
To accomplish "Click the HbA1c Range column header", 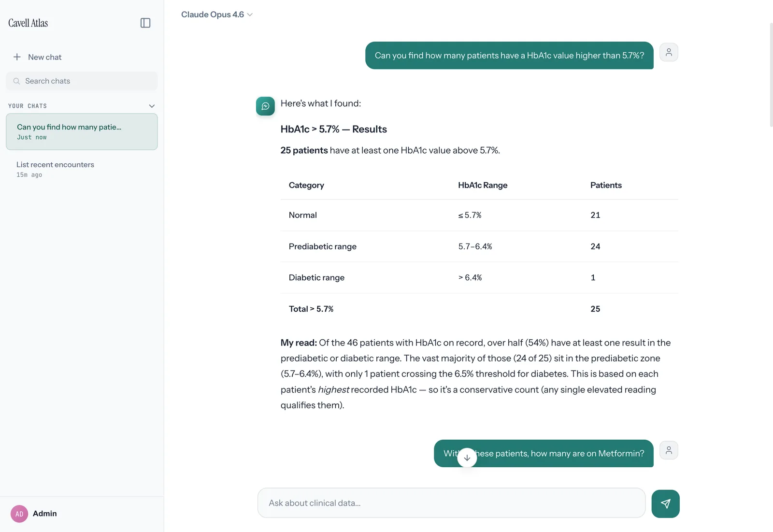I will (483, 185).
